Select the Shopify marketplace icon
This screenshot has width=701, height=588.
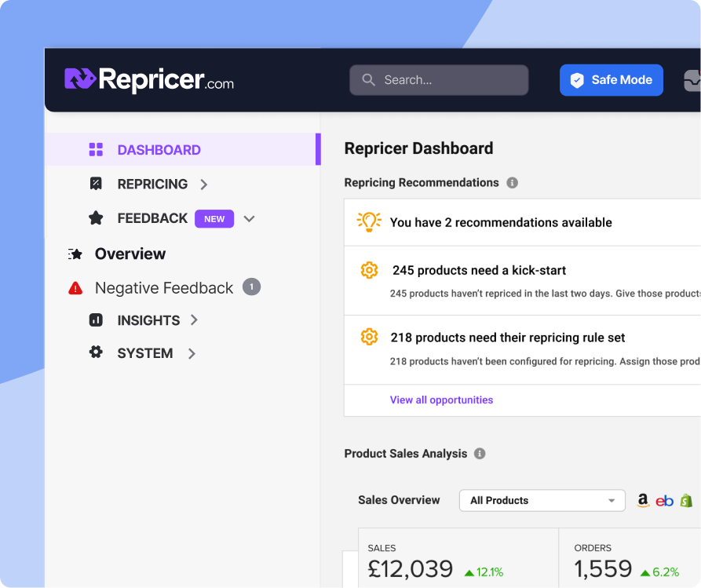pos(686,500)
